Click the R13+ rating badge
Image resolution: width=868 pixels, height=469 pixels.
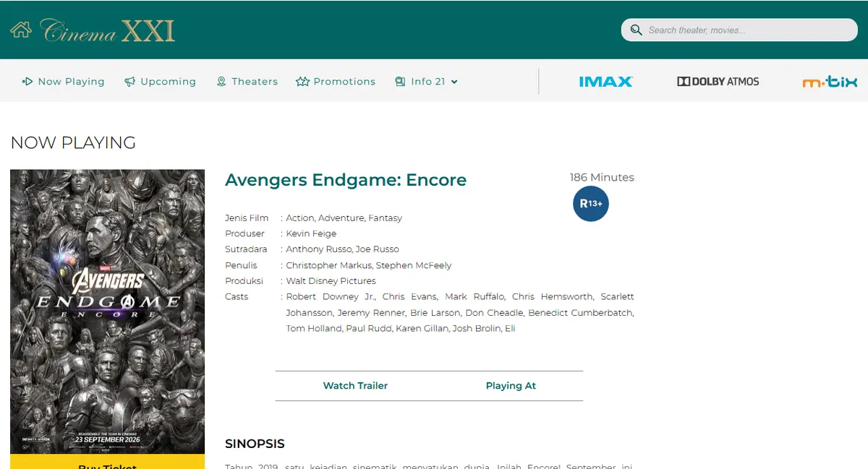(591, 204)
